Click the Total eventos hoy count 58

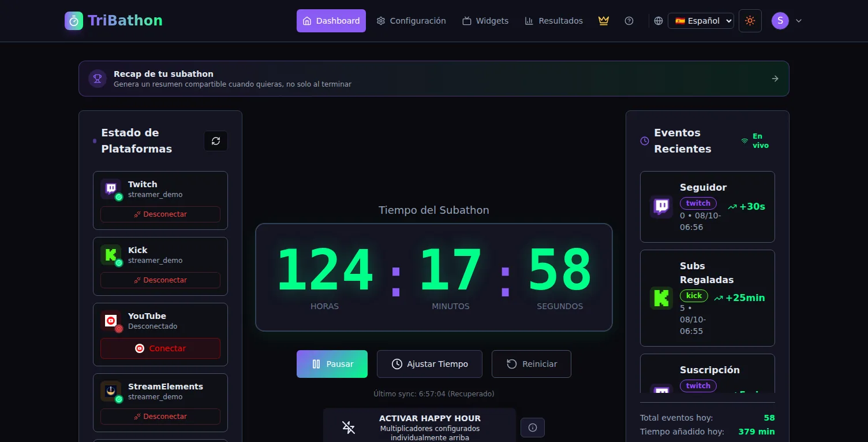(x=769, y=418)
